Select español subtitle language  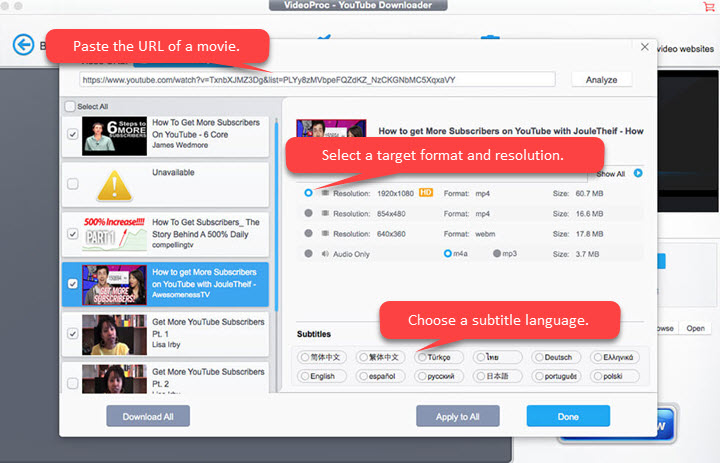point(380,376)
